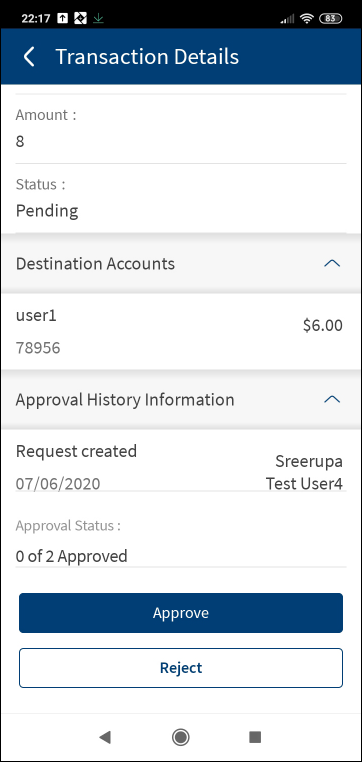This screenshot has width=362, height=762.
Task: Tap the Wi-Fi status icon
Action: tap(307, 18)
